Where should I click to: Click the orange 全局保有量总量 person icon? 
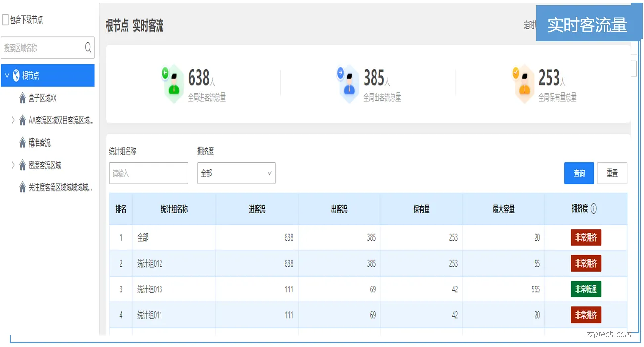pyautogui.click(x=524, y=84)
